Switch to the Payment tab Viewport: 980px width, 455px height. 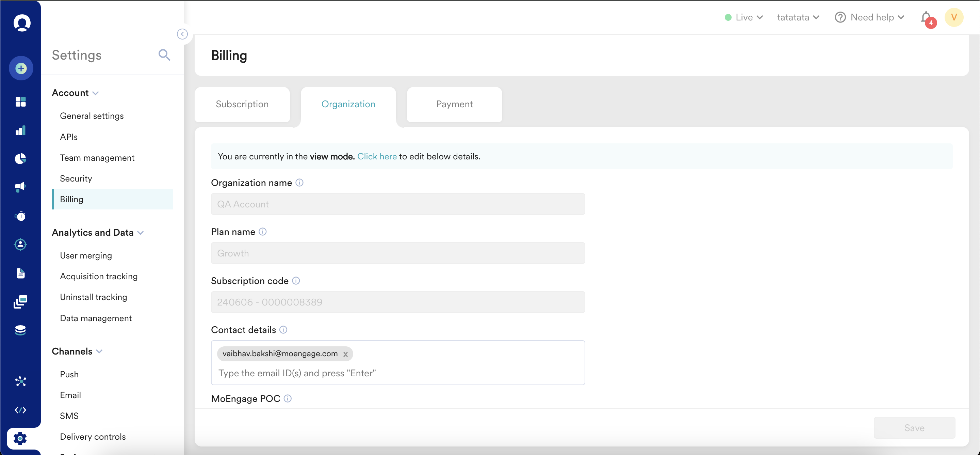(x=454, y=104)
